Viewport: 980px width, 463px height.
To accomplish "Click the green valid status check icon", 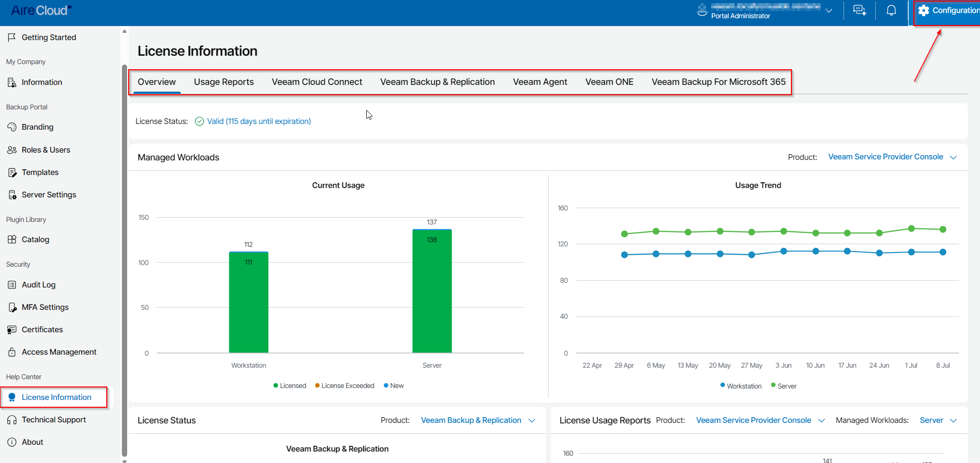I will pos(199,121).
